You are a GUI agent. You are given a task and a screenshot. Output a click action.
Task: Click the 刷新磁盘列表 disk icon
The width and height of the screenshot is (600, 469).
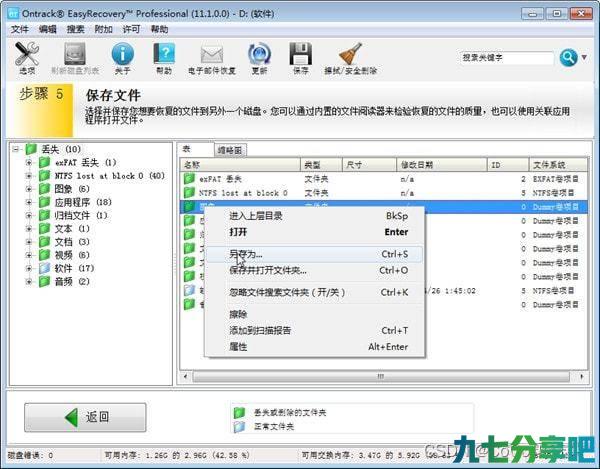click(75, 54)
